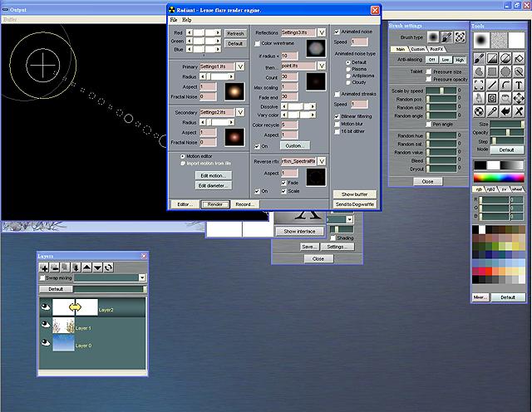Click the refresh layers circular arrows icon
532x412 pixels.
point(108,267)
